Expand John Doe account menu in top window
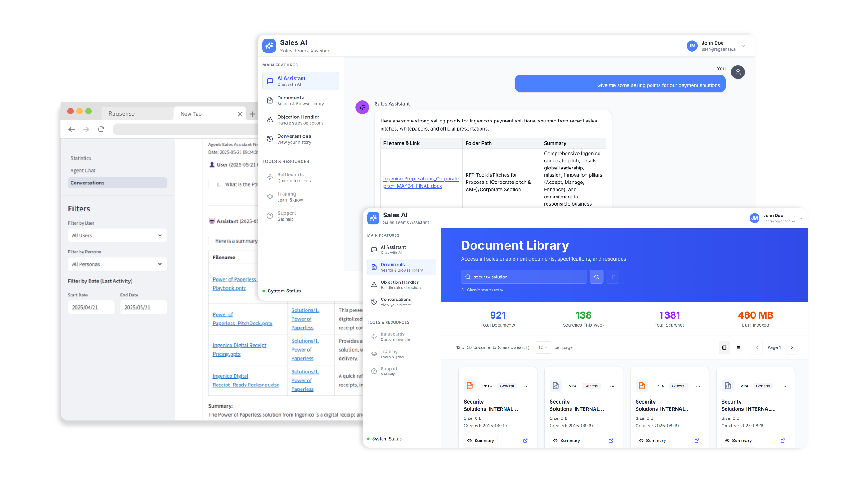868x488 pixels. coord(743,46)
